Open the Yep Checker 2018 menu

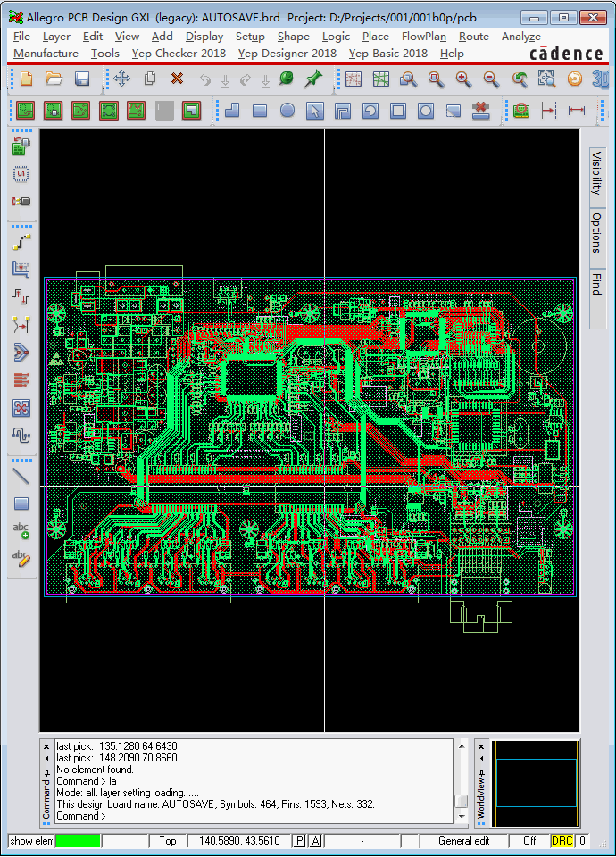(x=179, y=54)
